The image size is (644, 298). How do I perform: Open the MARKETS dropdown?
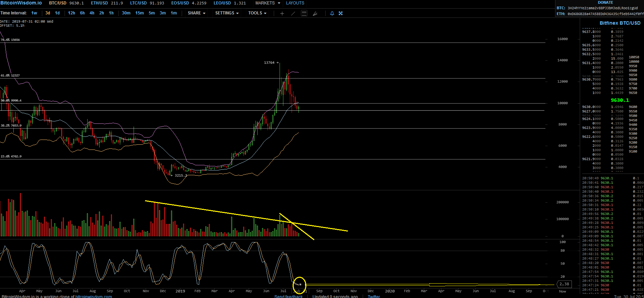pos(268,3)
